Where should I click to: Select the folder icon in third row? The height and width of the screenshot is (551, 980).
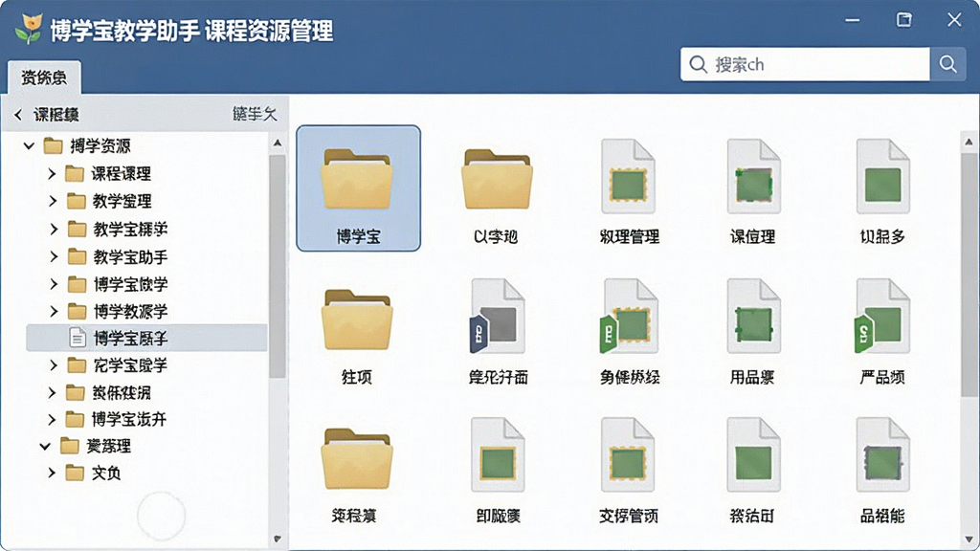point(358,458)
